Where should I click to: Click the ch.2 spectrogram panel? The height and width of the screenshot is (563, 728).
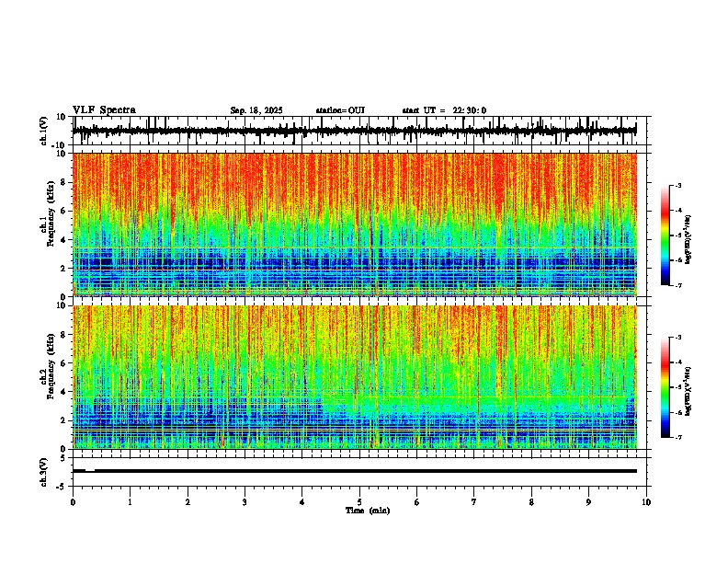coord(355,377)
